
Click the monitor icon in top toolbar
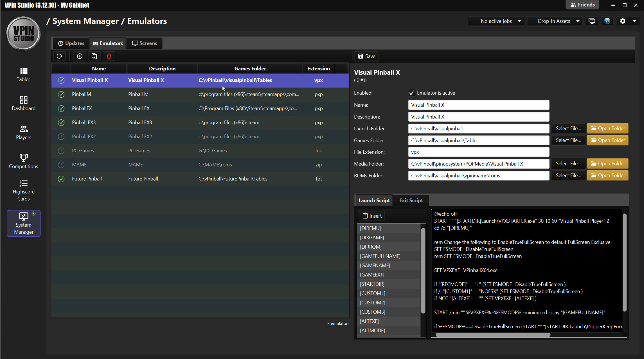[x=592, y=21]
